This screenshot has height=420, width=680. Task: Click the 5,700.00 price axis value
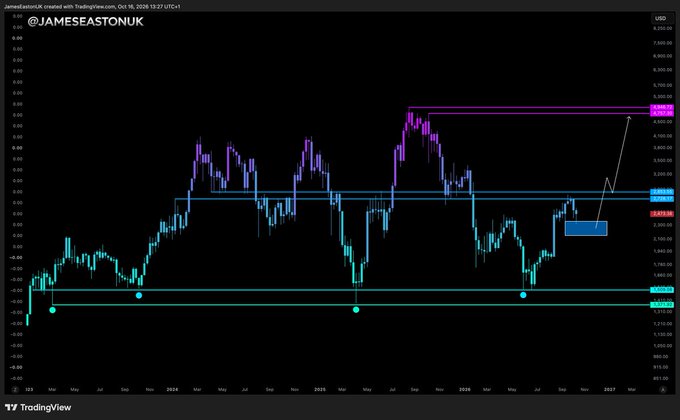(662, 85)
